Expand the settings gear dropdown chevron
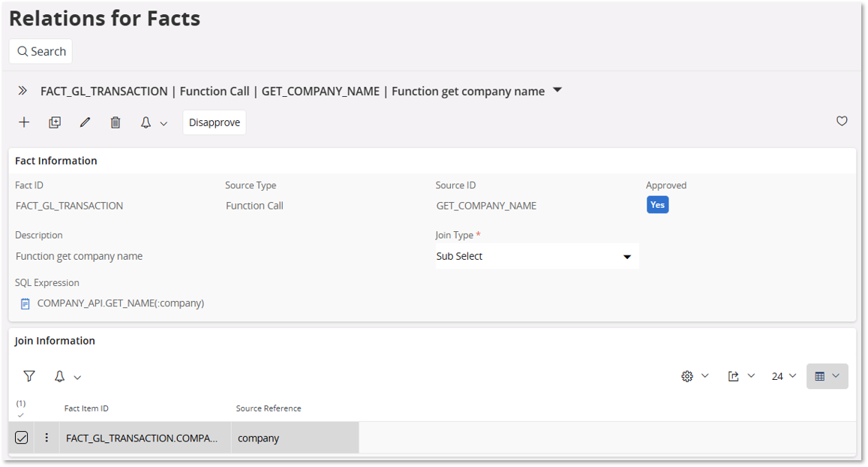This screenshot has height=467, width=868. (704, 375)
